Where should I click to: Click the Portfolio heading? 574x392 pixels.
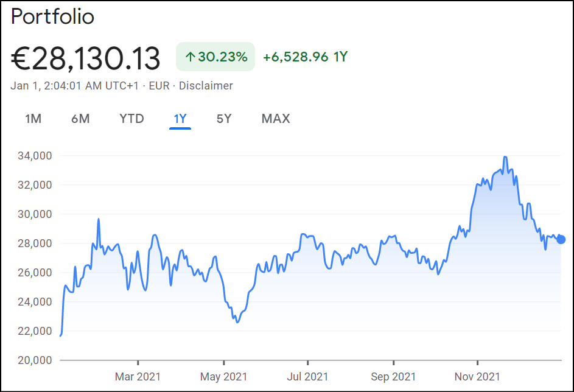pos(53,16)
